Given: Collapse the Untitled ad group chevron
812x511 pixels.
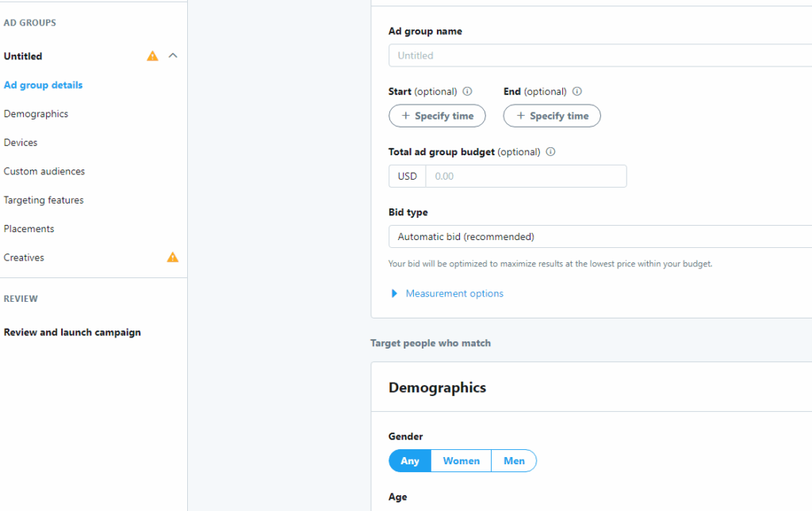Looking at the screenshot, I should (x=174, y=56).
